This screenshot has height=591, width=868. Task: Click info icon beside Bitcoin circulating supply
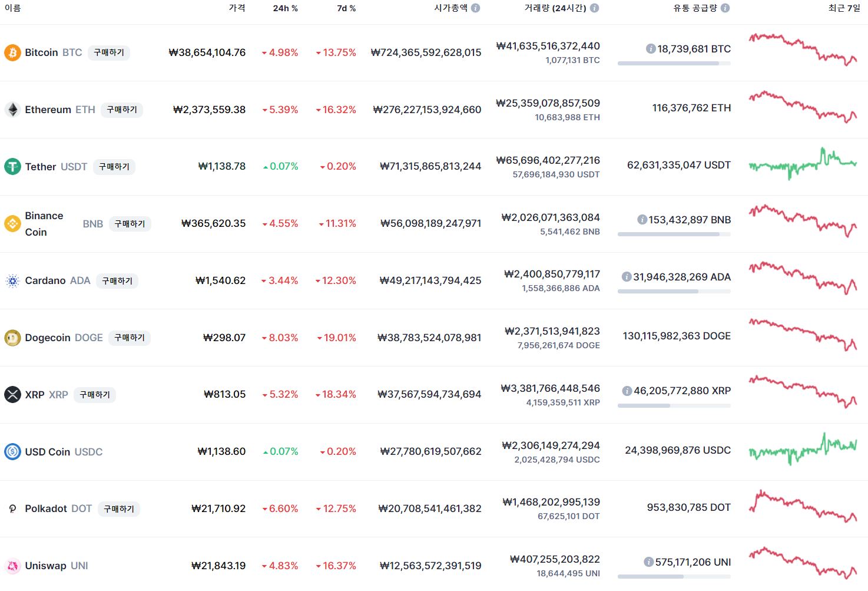pos(651,49)
